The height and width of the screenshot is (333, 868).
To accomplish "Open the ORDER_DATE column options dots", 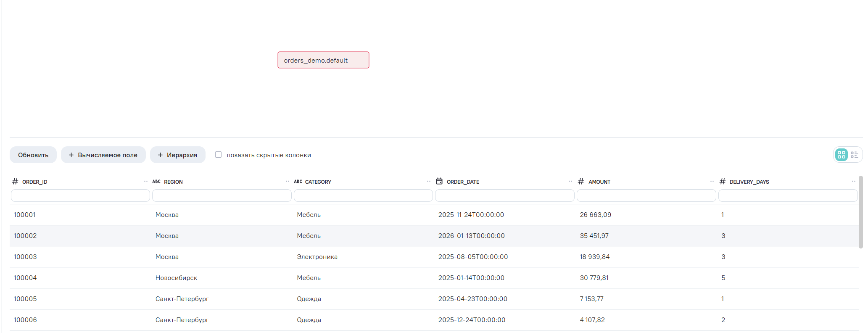I will click(570, 181).
